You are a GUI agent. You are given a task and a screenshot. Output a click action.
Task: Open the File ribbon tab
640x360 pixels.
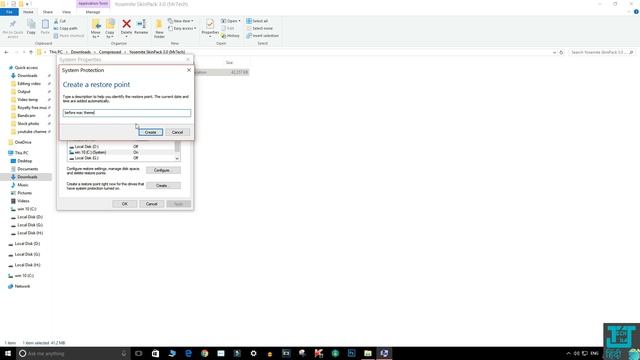(9, 12)
